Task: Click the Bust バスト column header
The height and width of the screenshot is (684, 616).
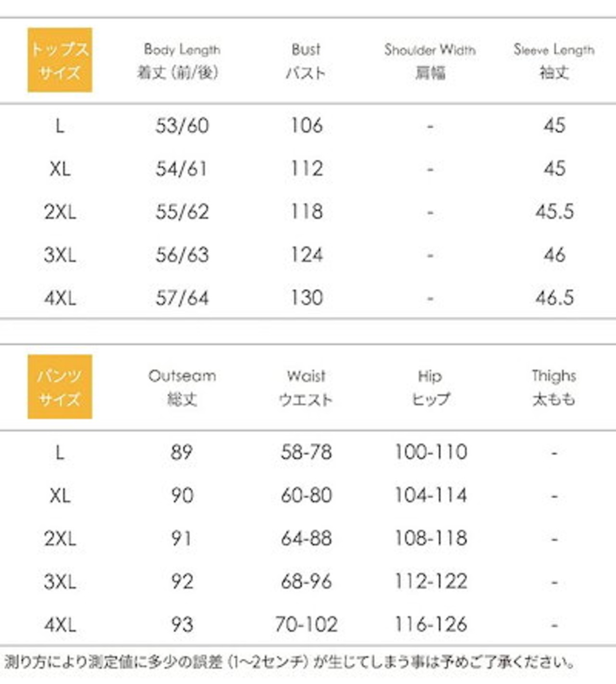Action: pyautogui.click(x=306, y=61)
